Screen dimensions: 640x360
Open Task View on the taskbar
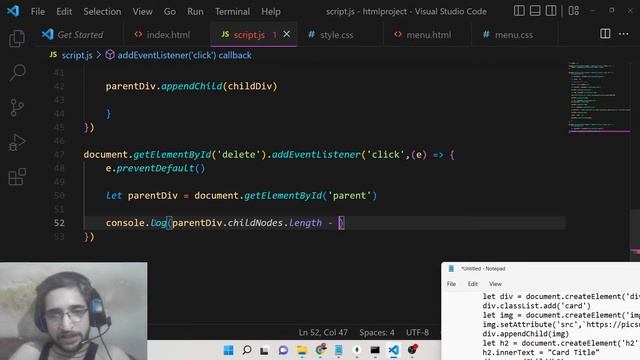coord(264,350)
